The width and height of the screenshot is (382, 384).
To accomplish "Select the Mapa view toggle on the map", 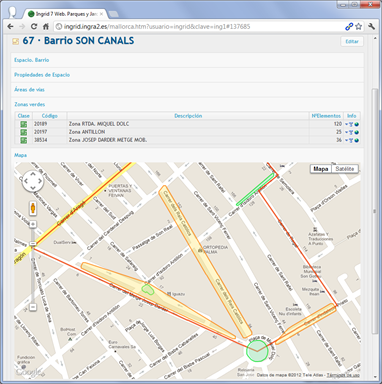I will pyautogui.click(x=321, y=169).
